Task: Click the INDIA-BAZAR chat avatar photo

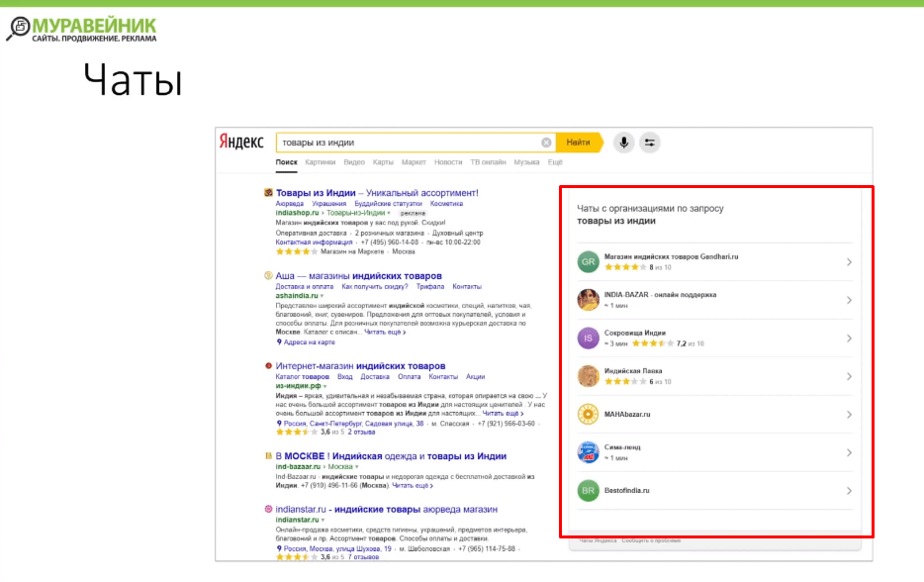Action: (588, 300)
